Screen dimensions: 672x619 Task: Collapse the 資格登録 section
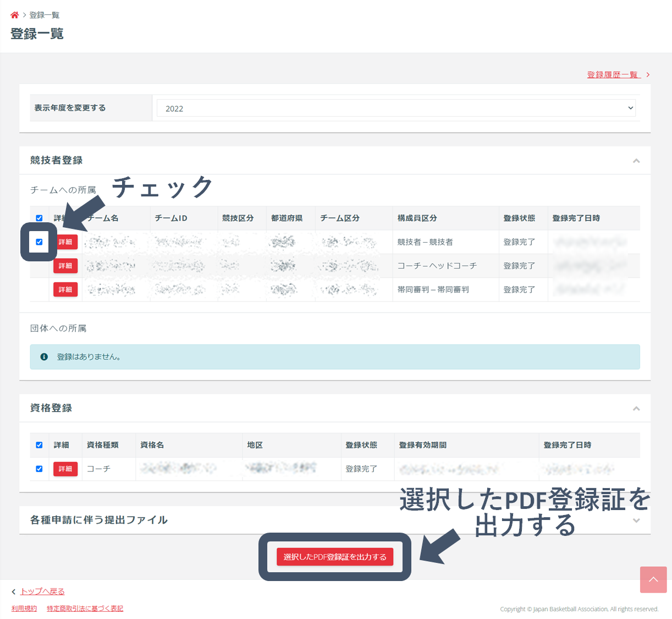(x=636, y=408)
